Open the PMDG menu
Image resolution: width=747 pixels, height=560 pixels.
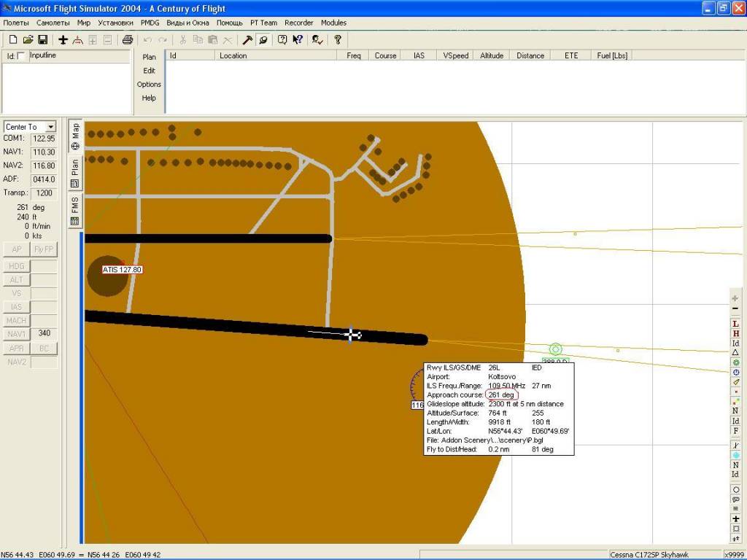[150, 23]
